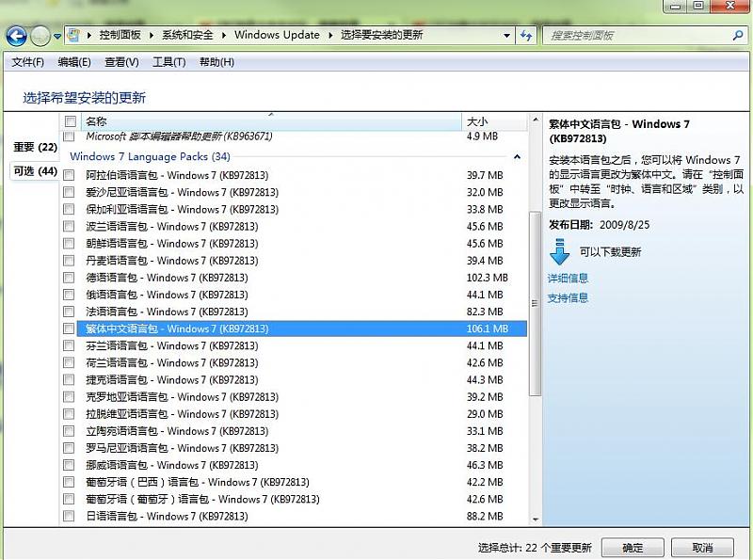Check the 爱沙尼亚语语言包 checkbox
Viewport: 753px width, 560px height.
[69, 192]
